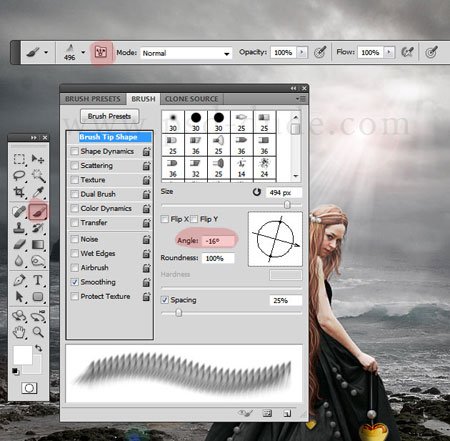Screen dimensions: 450x441
Task: Uncheck the Smoothing option
Action: 75,282
